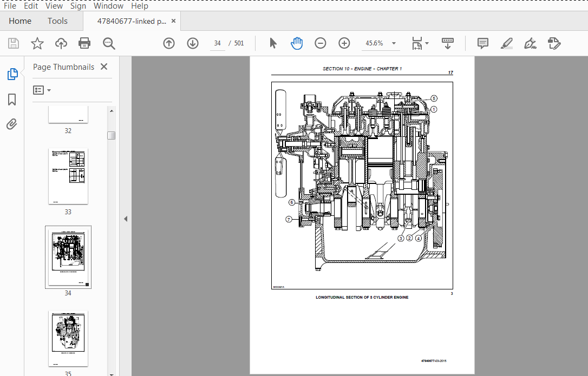Click the Save file icon
This screenshot has height=376, width=588.
pyautogui.click(x=14, y=43)
